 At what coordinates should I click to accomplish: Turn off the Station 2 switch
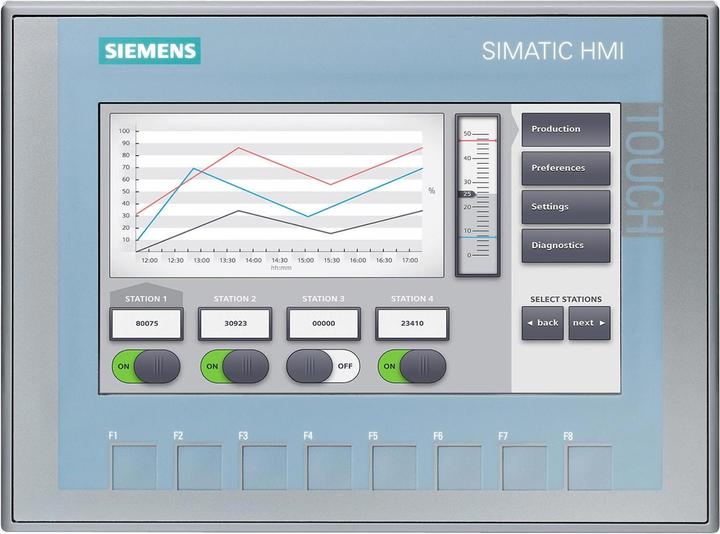235,366
